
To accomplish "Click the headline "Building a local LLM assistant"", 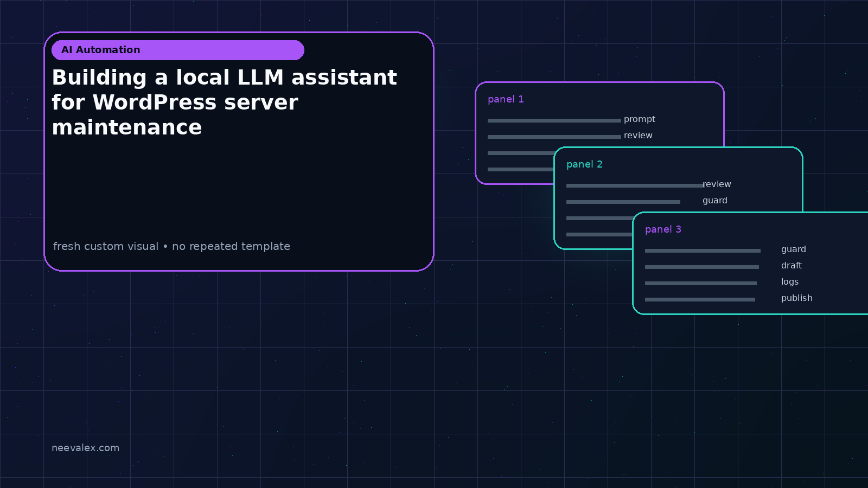I will coord(224,78).
